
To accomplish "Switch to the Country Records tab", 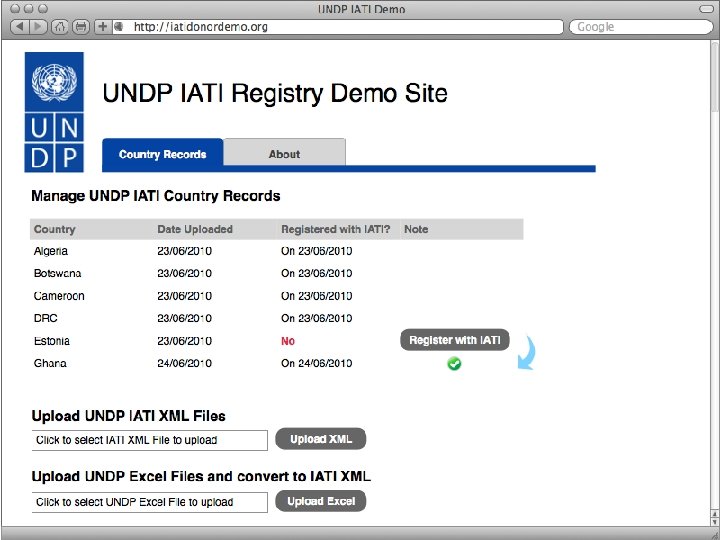I will point(163,153).
